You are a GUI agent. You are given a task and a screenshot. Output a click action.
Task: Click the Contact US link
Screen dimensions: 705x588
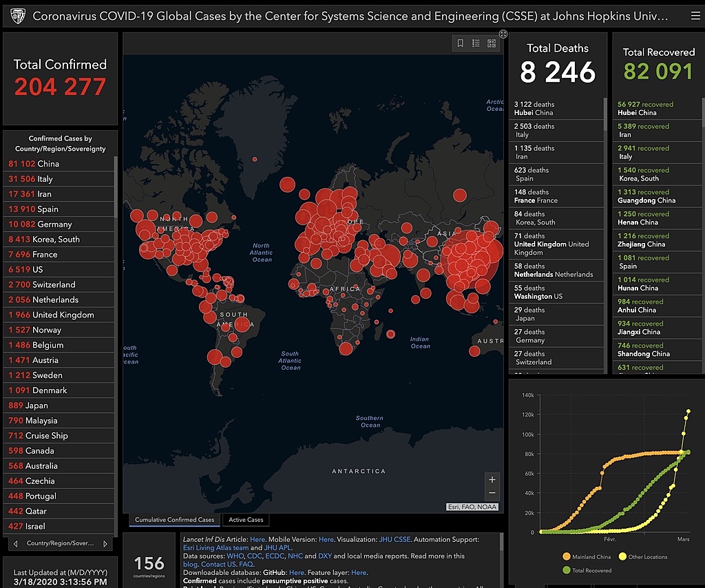(218, 564)
